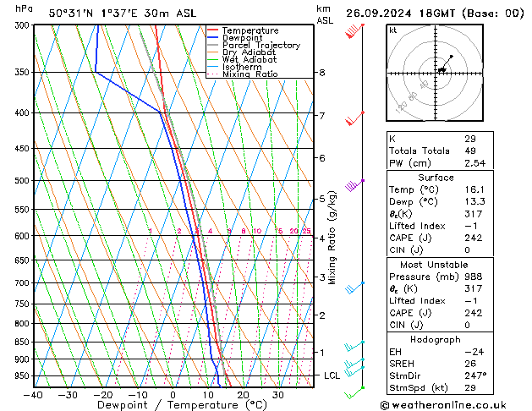Click the blue Dewpoint line sample in legend
532x411 pixels.
(213, 38)
